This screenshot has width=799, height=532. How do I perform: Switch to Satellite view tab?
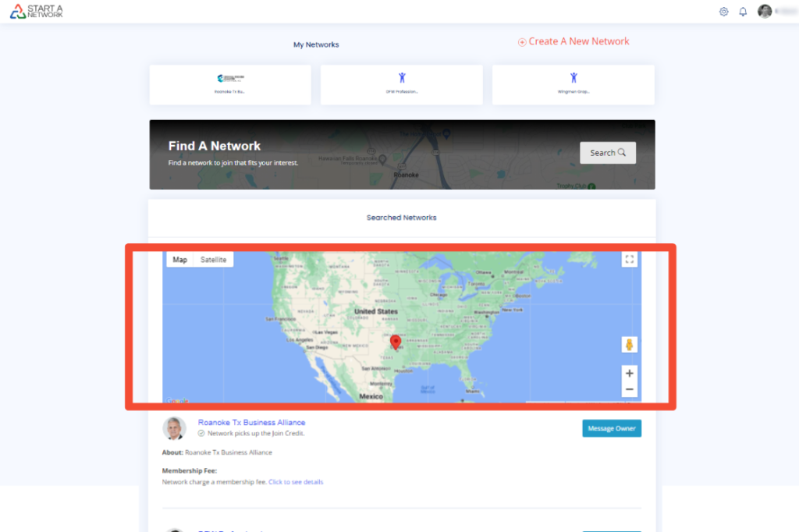tap(213, 260)
